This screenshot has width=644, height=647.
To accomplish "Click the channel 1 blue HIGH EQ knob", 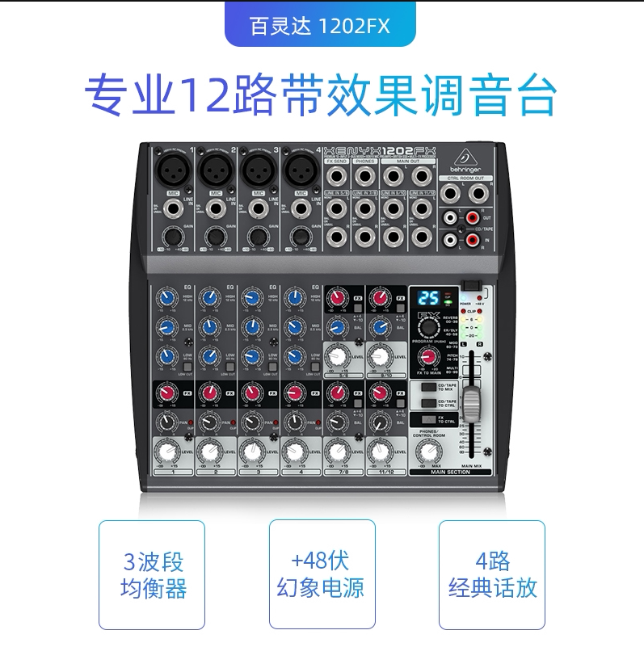I will click(x=167, y=297).
